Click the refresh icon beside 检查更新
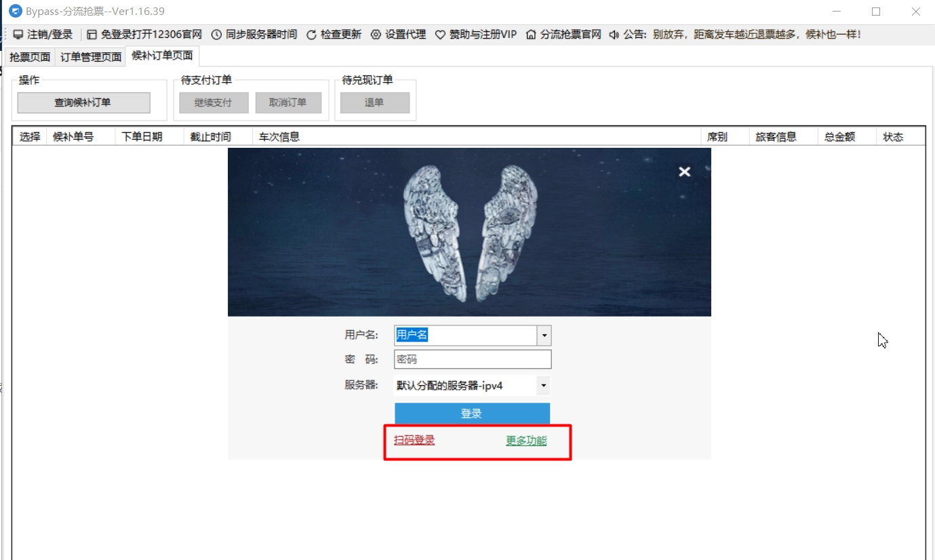 312,35
